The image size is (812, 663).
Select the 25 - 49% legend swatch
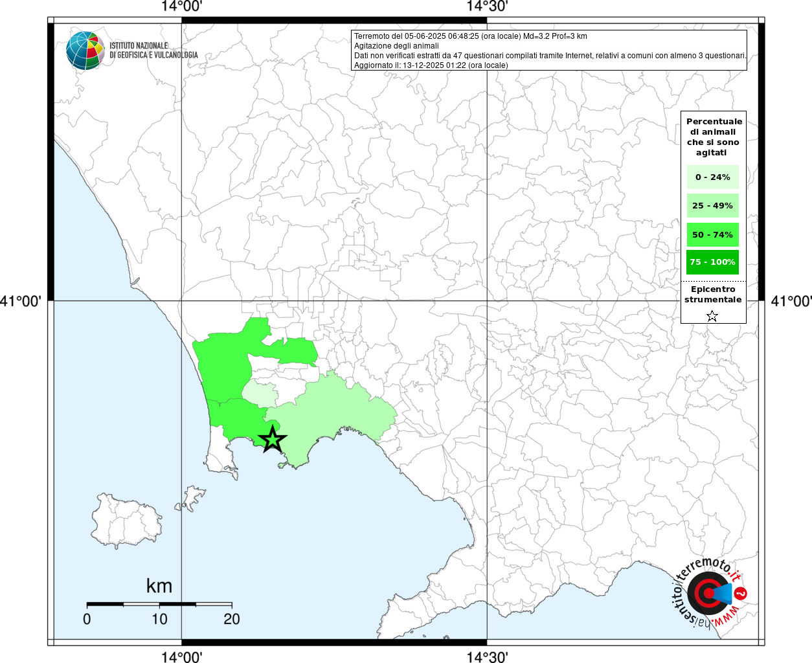[712, 205]
